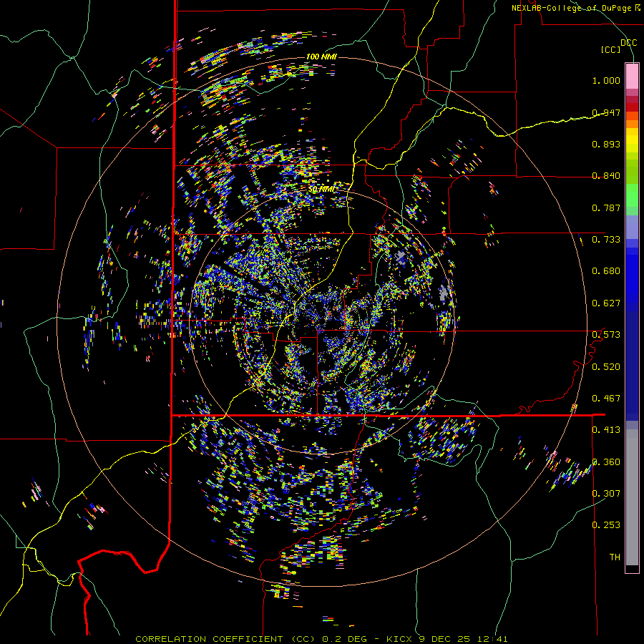Click the 0.627 legend value
Viewport: 644px width, 644px height.
coord(606,303)
